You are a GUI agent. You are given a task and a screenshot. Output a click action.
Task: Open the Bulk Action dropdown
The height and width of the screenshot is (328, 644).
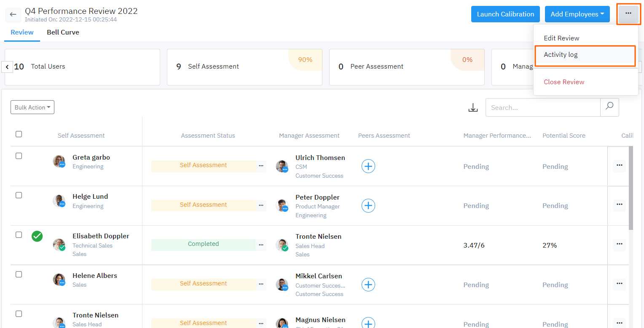(32, 107)
